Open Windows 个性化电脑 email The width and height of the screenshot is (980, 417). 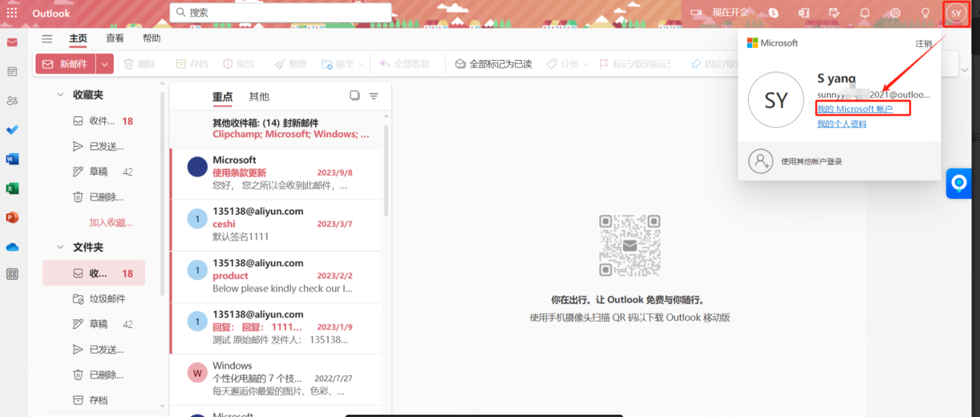276,379
